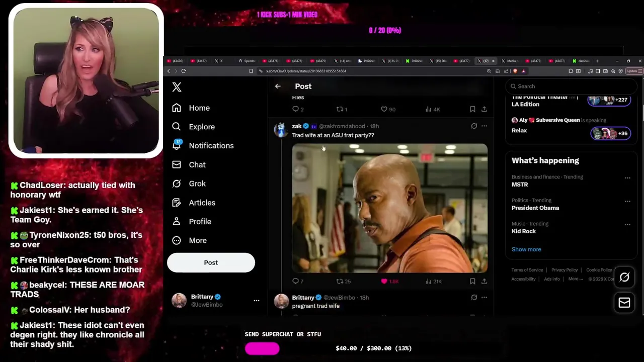
Task: View analytics on top post 4K
Action: pyautogui.click(x=433, y=109)
